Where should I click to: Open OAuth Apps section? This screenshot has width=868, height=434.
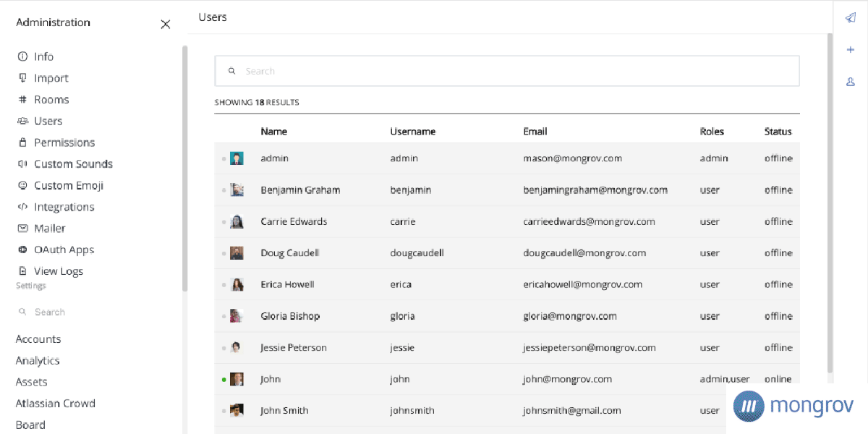tap(64, 250)
